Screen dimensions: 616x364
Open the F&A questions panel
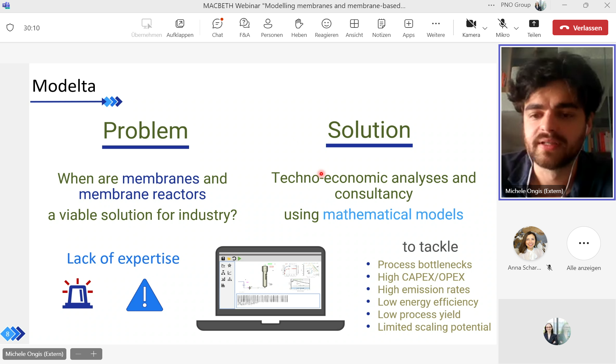(x=245, y=28)
